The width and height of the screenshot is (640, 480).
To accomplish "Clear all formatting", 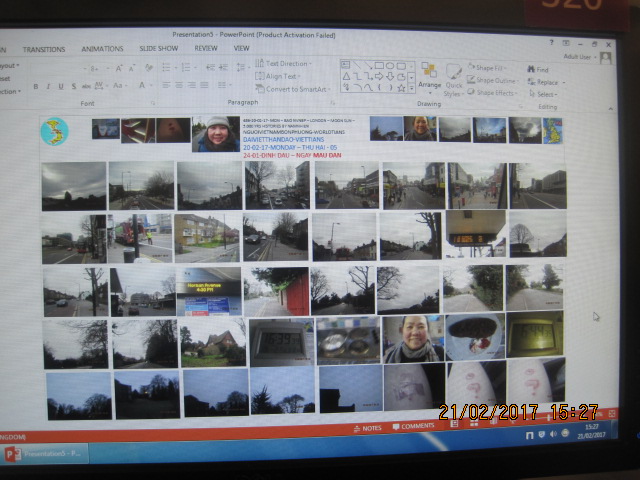I will click(149, 68).
